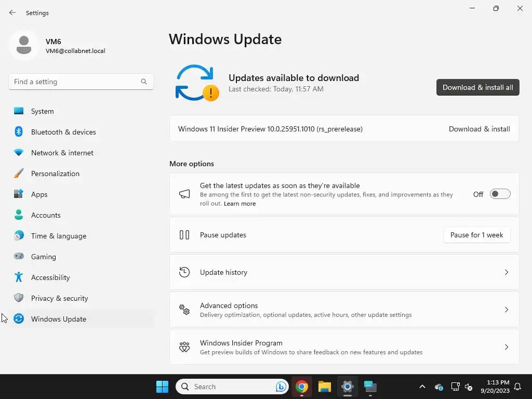
Task: Click Download & install for Insider Preview
Action: [479, 129]
